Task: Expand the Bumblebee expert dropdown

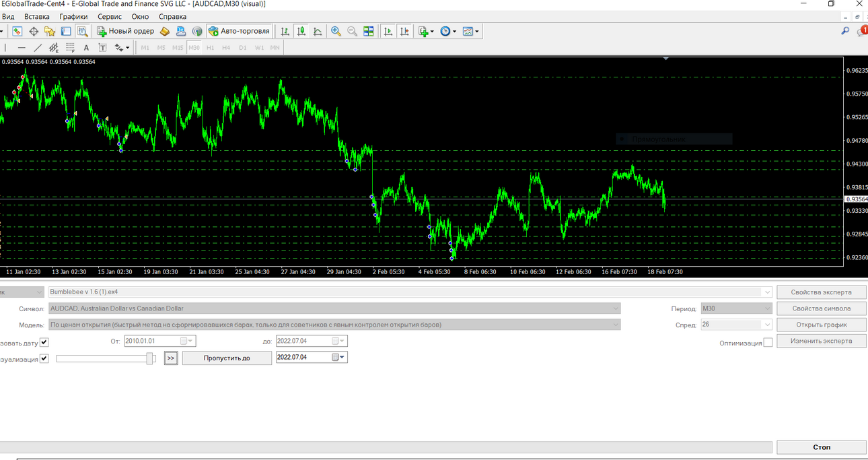Action: 766,292
